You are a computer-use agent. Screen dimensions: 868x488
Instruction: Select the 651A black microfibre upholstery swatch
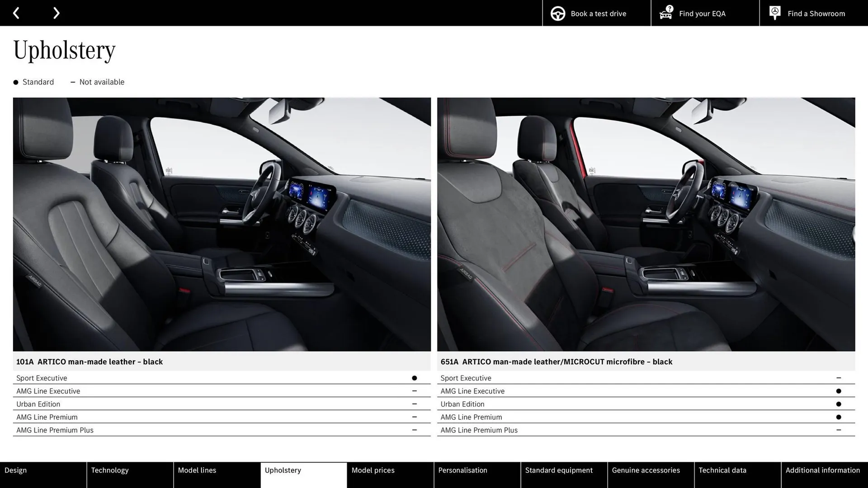point(646,224)
